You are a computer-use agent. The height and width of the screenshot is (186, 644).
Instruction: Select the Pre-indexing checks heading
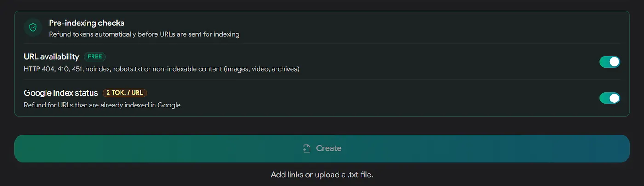coord(87,23)
